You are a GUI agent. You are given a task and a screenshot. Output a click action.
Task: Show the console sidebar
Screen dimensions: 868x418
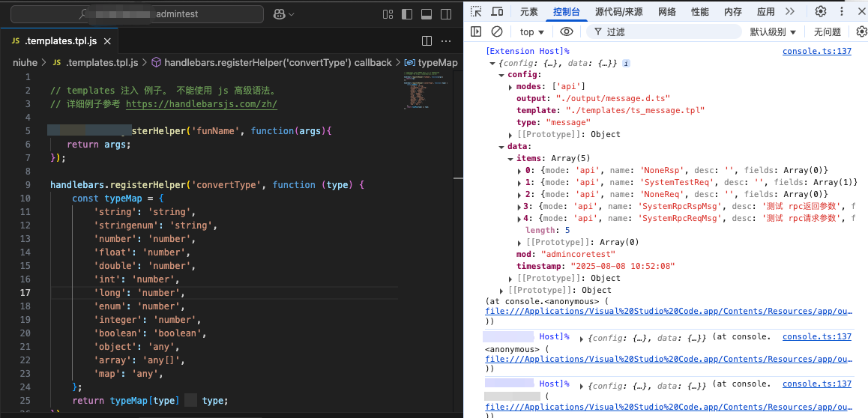click(476, 31)
